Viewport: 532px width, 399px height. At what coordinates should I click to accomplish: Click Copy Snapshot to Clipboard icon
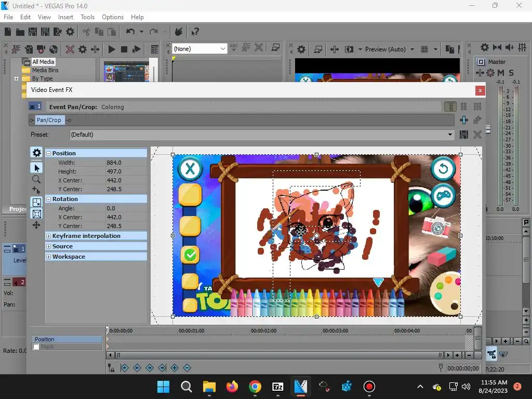coord(450,49)
